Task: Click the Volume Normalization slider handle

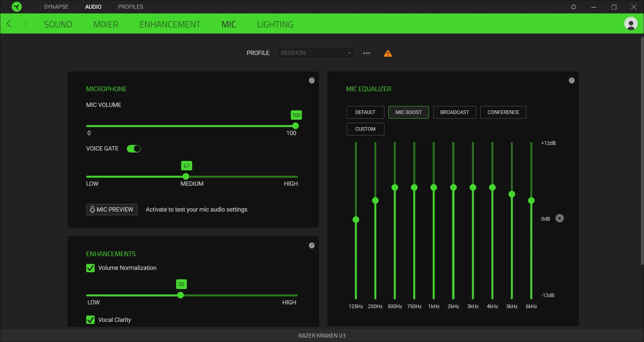Action: tap(180, 295)
